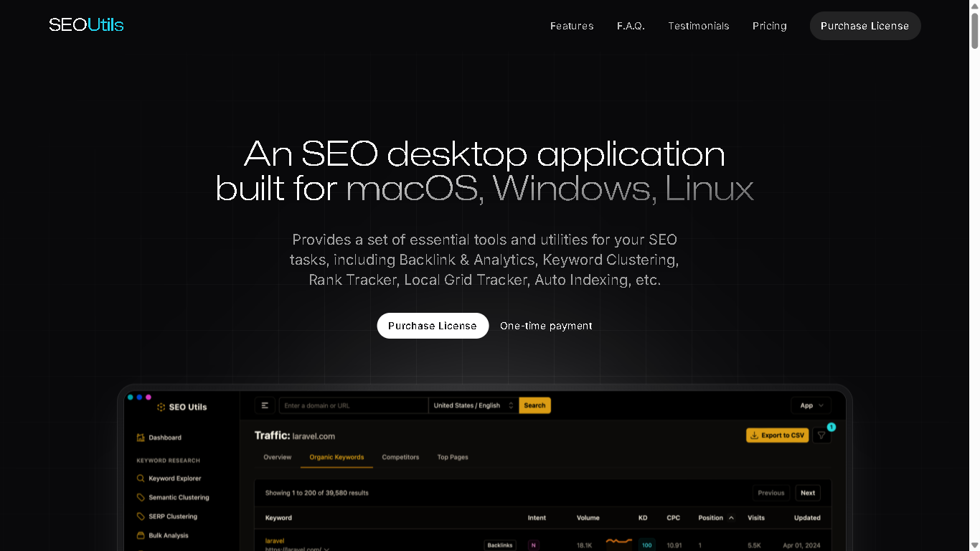The height and width of the screenshot is (551, 980).
Task: Click the Keyword column header
Action: tap(278, 517)
